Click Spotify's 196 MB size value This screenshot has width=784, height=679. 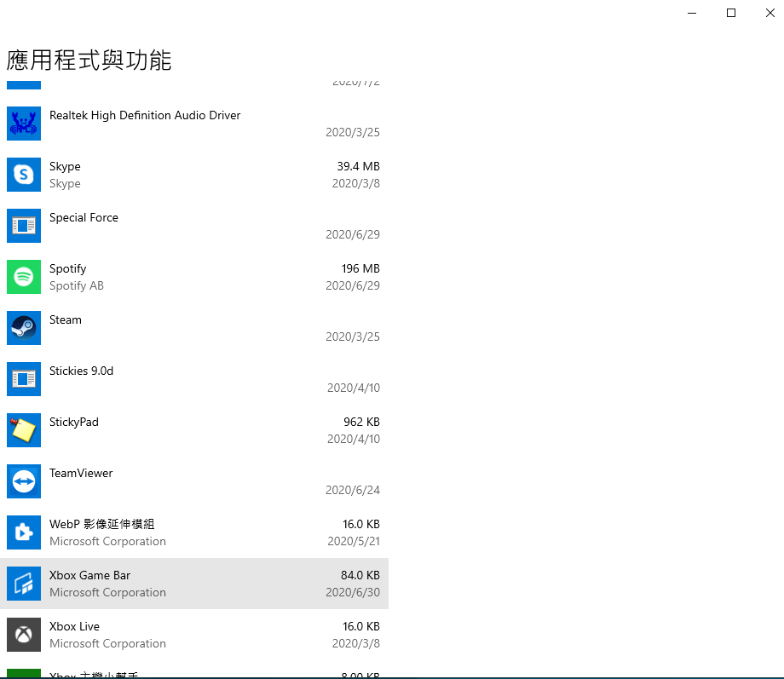pyautogui.click(x=361, y=268)
